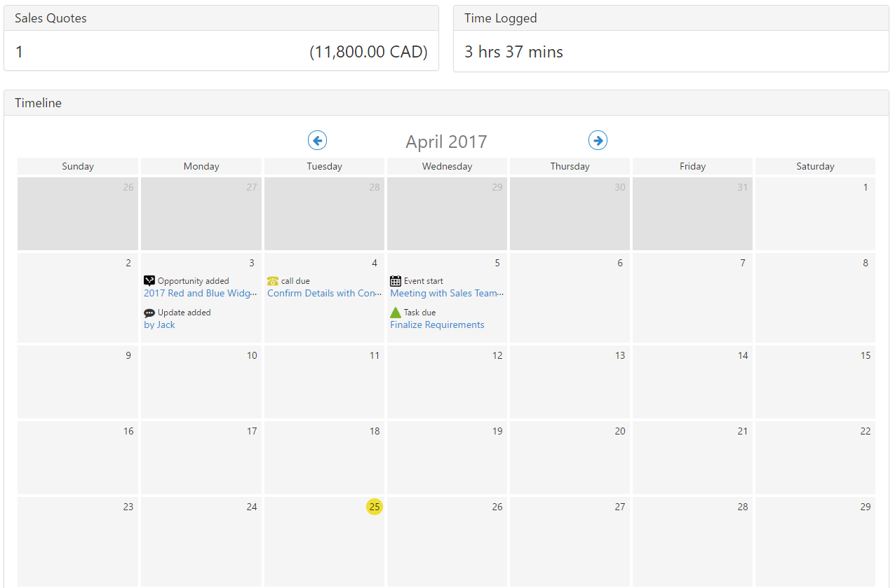Image resolution: width=895 pixels, height=588 pixels.
Task: Open the Meeting with Sales Team event
Action: tap(447, 294)
